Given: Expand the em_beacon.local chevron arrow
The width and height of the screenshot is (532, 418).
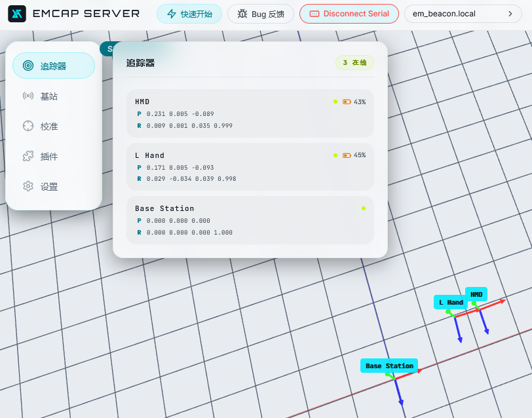Looking at the screenshot, I should pyautogui.click(x=510, y=14).
